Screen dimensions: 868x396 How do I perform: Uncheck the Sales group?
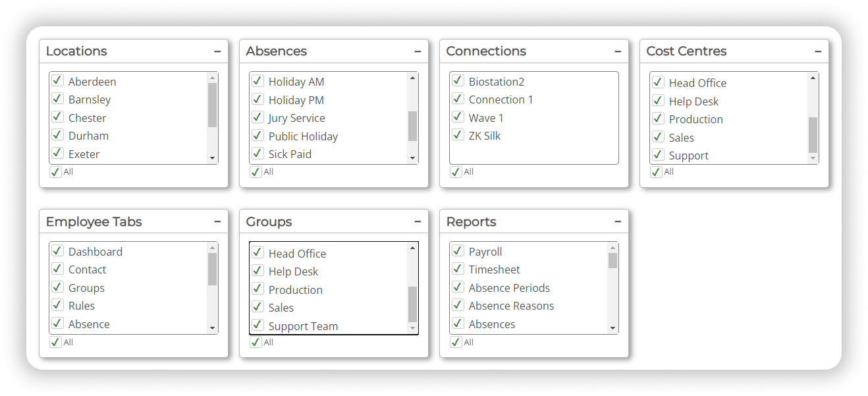[258, 307]
